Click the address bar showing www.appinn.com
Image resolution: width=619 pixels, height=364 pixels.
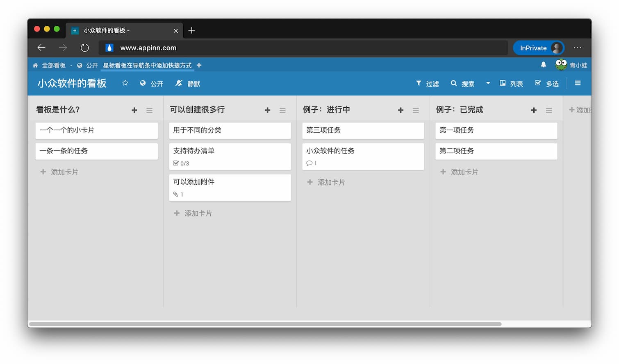(303, 48)
